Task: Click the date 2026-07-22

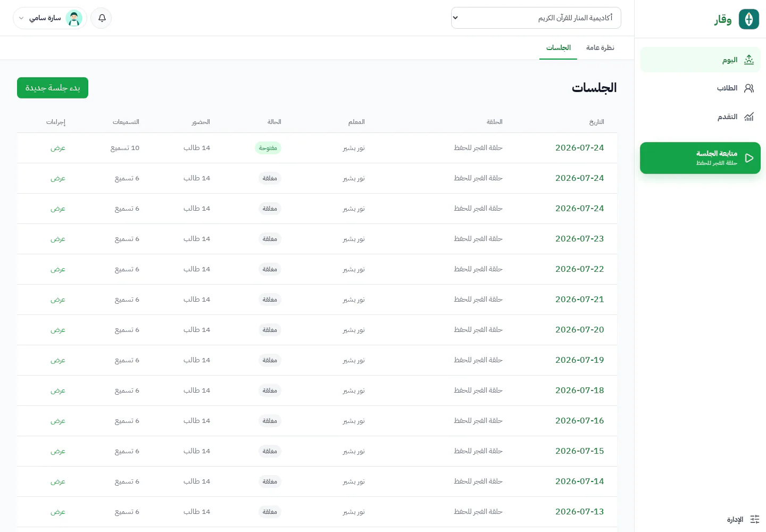Action: pos(580,269)
